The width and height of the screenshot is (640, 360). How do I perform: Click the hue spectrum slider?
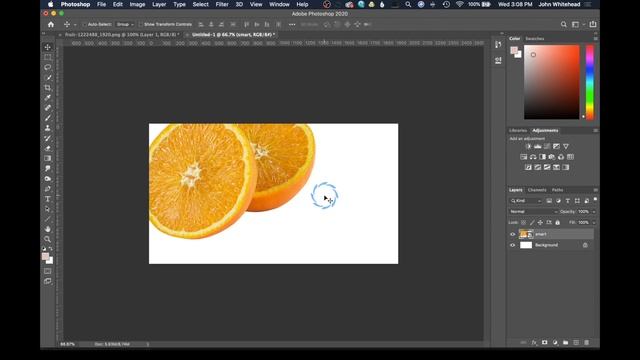click(x=590, y=82)
